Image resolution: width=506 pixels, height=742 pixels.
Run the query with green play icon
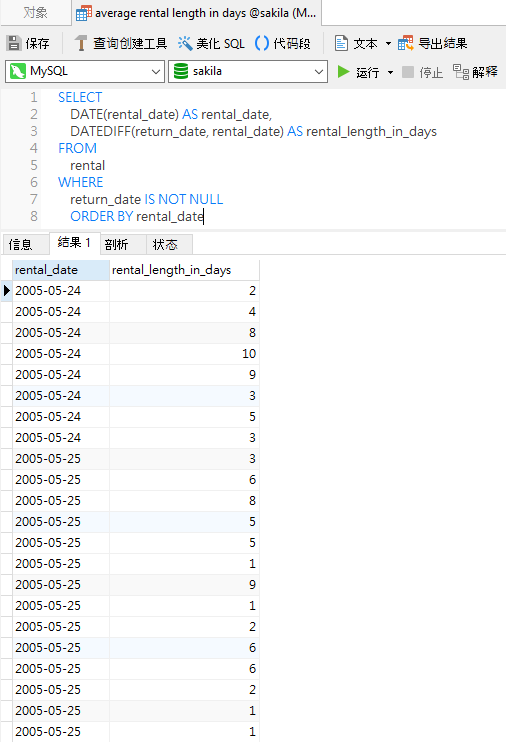(344, 72)
